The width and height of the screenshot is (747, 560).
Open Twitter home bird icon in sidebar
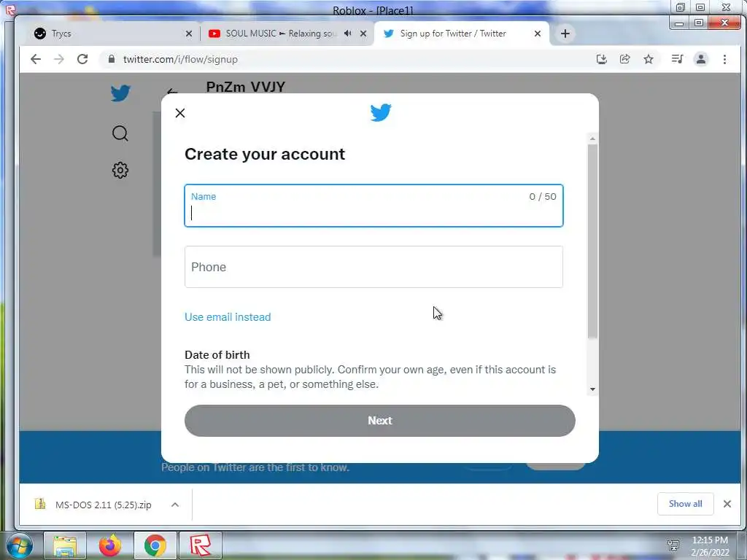[x=120, y=93]
